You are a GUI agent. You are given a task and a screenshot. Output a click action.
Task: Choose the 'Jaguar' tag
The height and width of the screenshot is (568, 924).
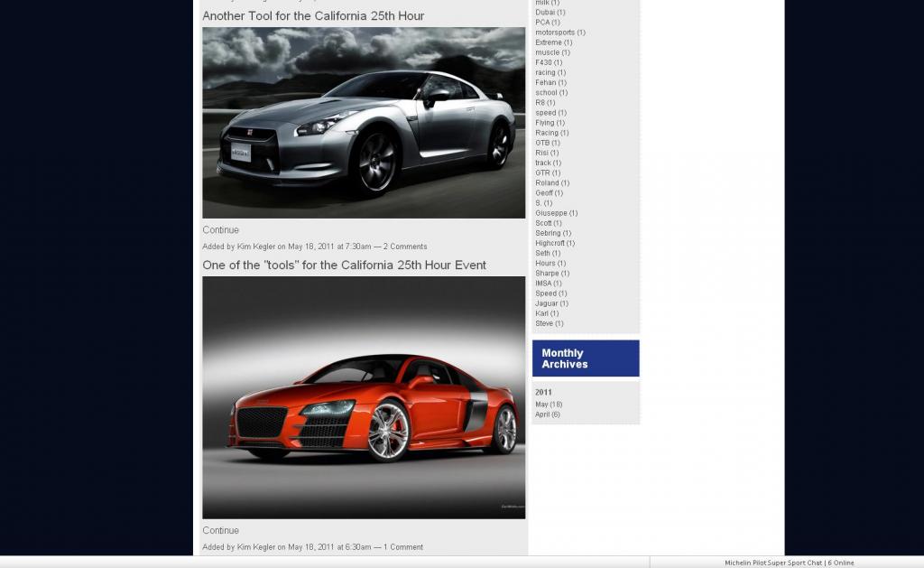(547, 303)
